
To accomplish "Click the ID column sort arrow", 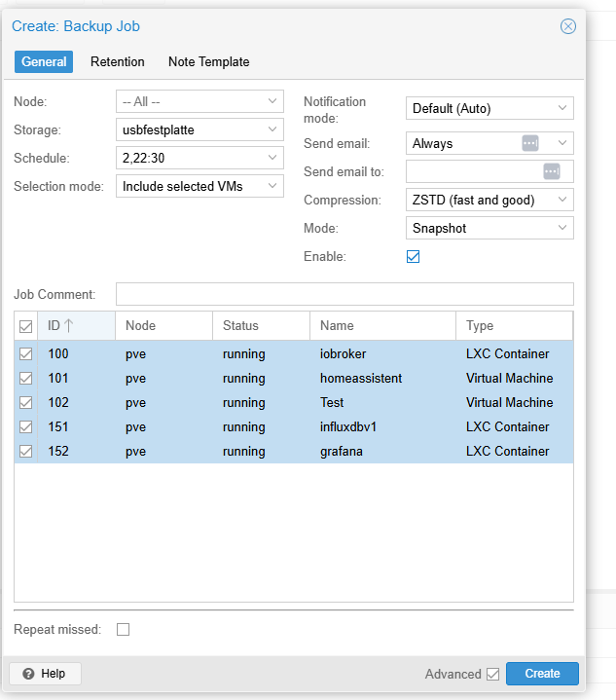I will [69, 326].
